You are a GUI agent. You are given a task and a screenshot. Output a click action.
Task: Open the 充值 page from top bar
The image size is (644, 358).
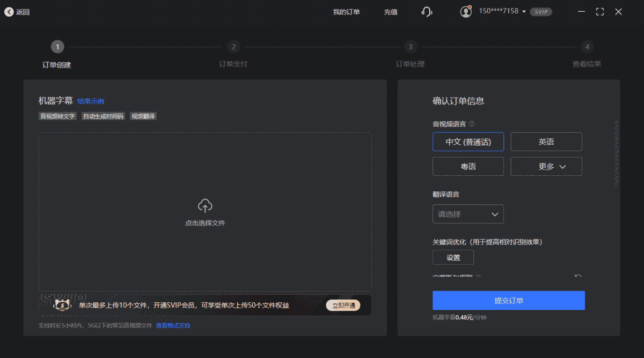(x=391, y=11)
